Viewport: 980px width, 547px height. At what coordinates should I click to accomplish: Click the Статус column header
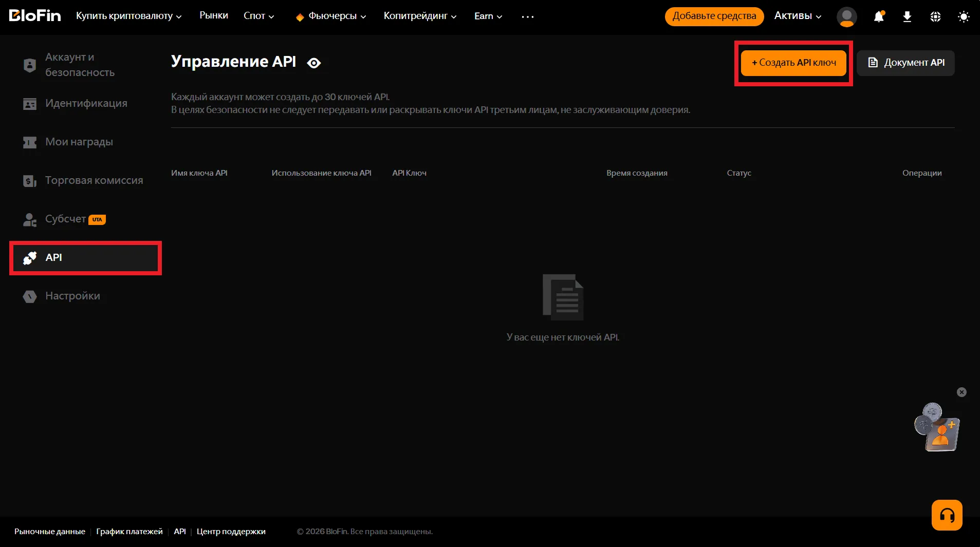[x=739, y=173]
